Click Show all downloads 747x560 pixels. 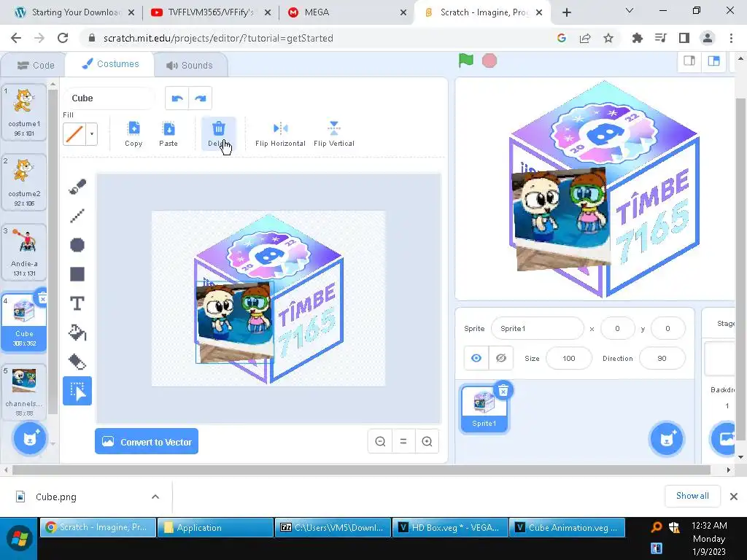pyautogui.click(x=692, y=496)
